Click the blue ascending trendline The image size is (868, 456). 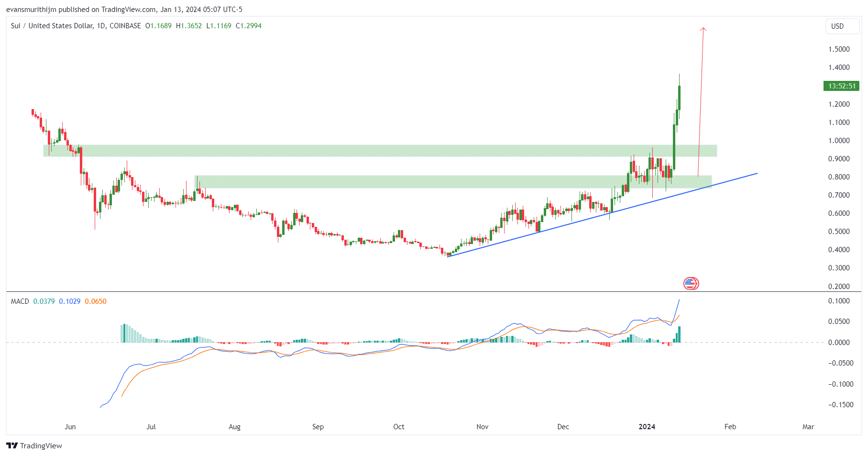(602, 215)
